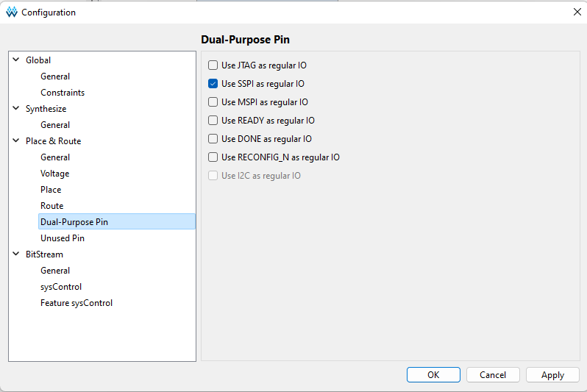Collapse the Place & Route section

pos(16,140)
